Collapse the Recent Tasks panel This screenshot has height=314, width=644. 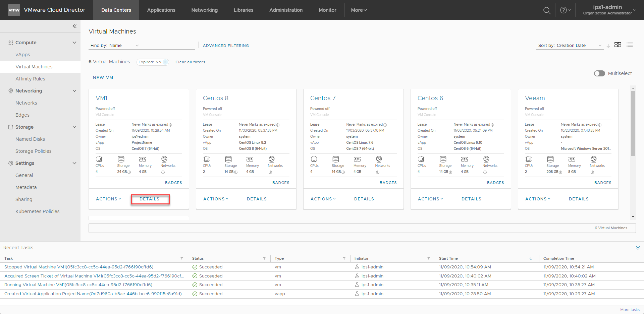pos(638,248)
